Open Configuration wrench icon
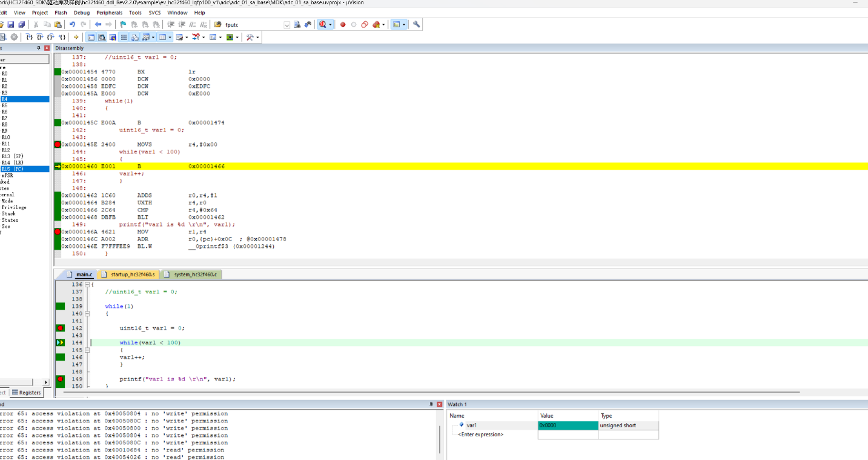The width and height of the screenshot is (868, 460). coord(416,25)
